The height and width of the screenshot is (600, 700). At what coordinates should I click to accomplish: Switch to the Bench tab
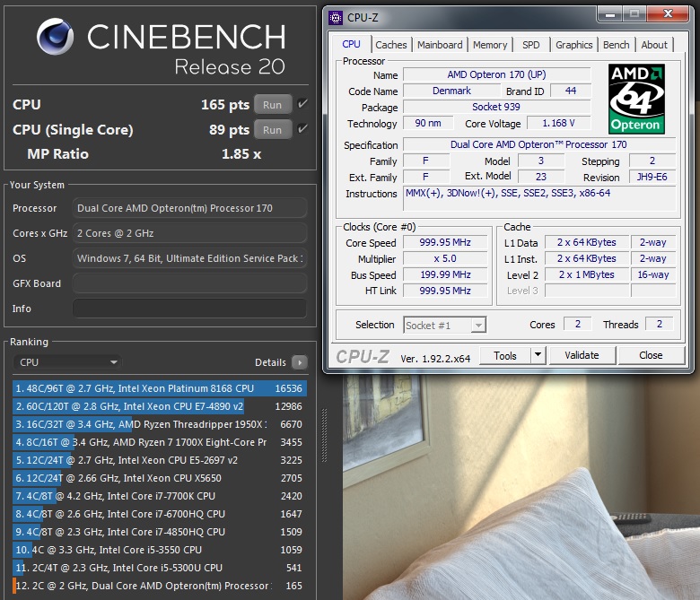pyautogui.click(x=616, y=45)
